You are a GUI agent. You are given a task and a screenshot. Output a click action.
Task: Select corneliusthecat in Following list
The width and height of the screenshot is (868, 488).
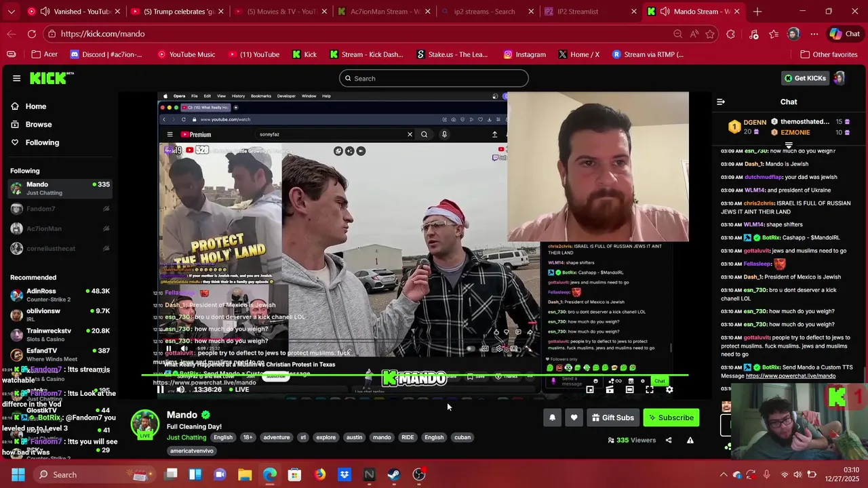(x=60, y=248)
